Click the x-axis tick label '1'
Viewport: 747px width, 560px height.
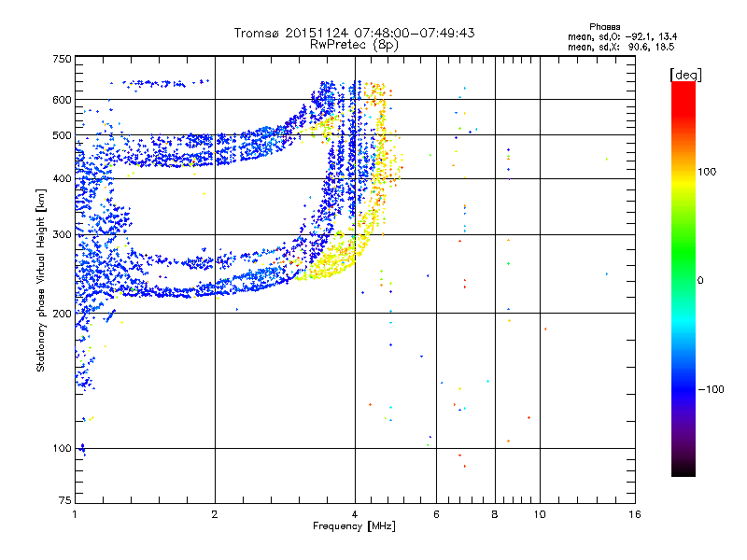(76, 514)
